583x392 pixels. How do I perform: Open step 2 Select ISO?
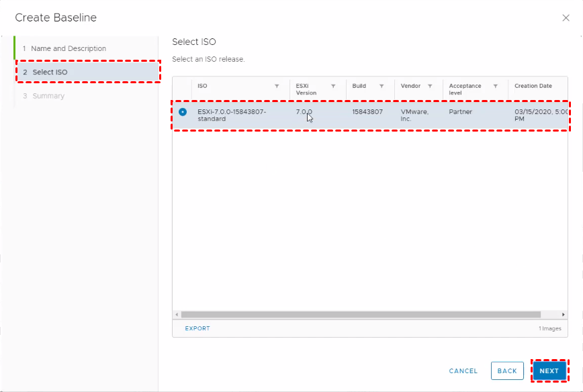click(x=88, y=72)
